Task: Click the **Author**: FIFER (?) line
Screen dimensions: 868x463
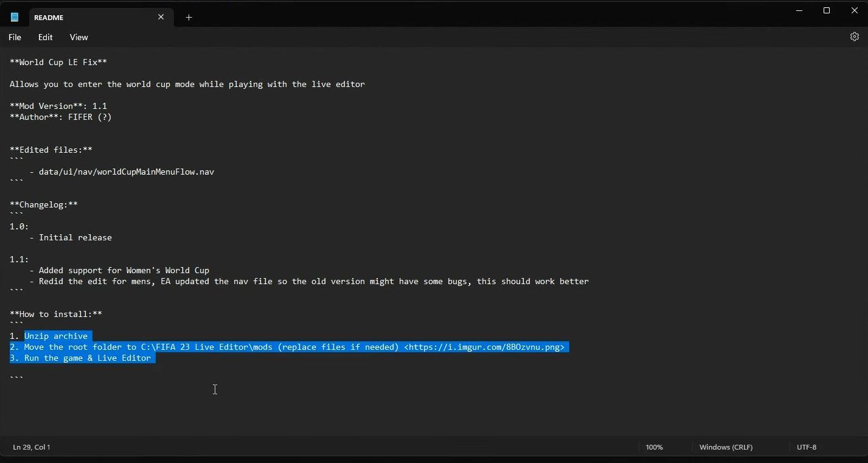Action: tap(61, 117)
